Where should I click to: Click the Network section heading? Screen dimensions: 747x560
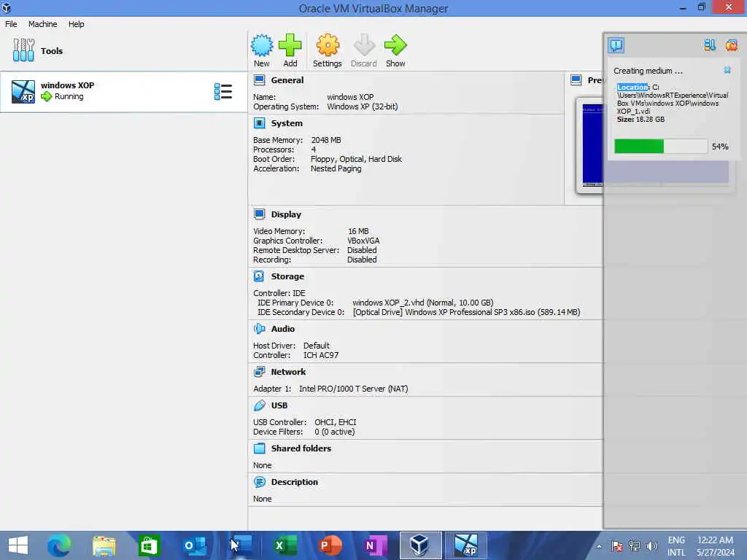[288, 372]
